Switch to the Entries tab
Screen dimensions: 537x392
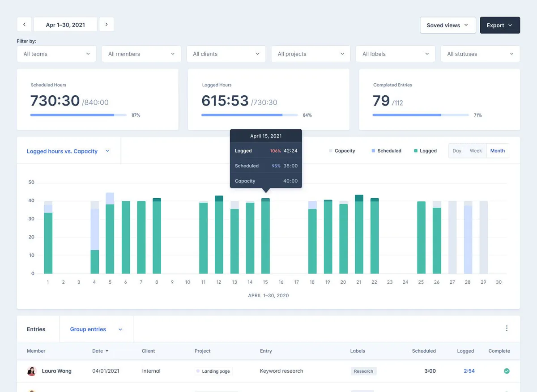36,329
